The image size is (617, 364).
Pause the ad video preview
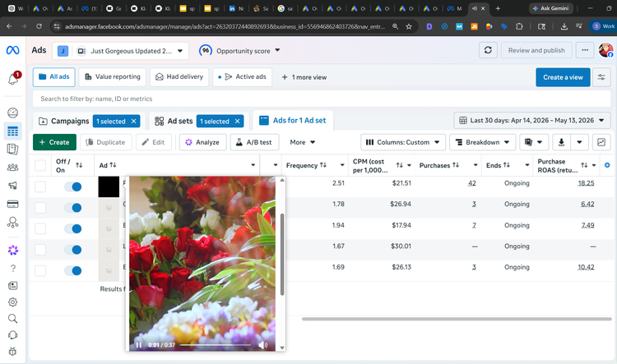138,345
